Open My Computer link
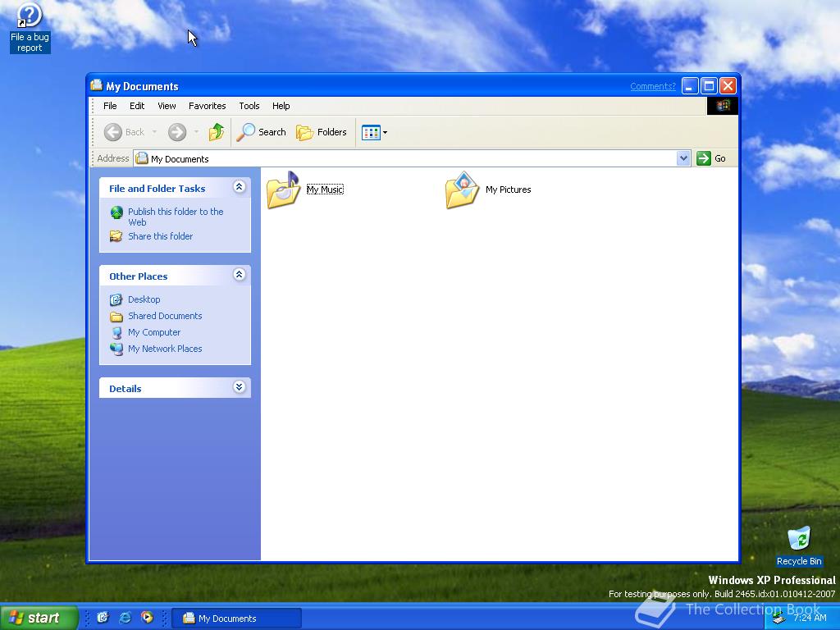Viewport: 840px width, 630px height. coord(154,332)
